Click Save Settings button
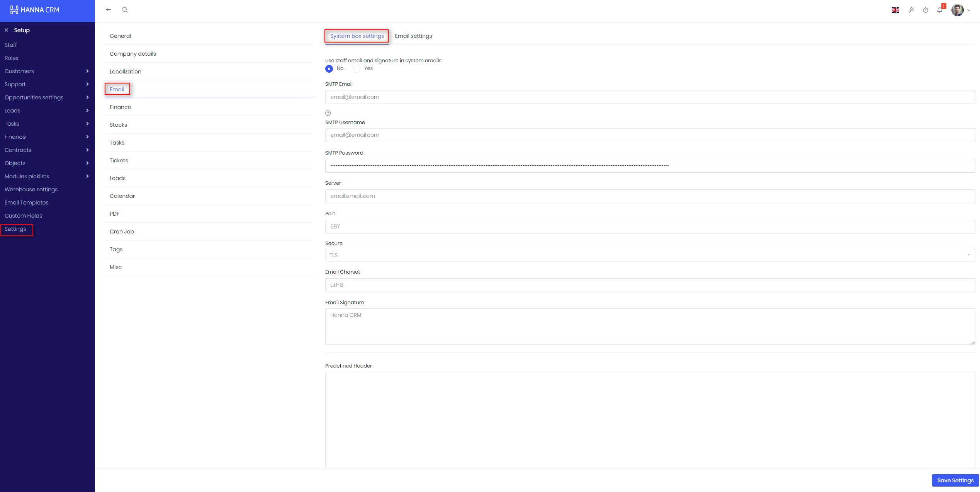The height and width of the screenshot is (492, 980). (955, 480)
